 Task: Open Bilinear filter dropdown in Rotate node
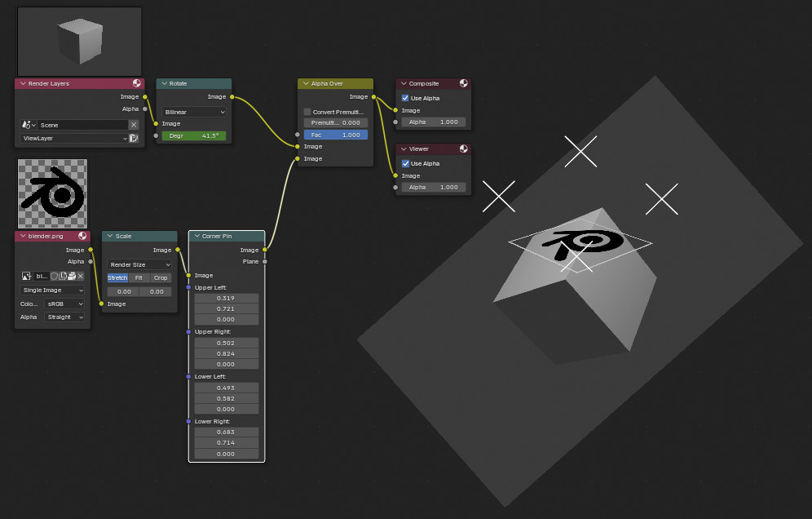pos(194,112)
